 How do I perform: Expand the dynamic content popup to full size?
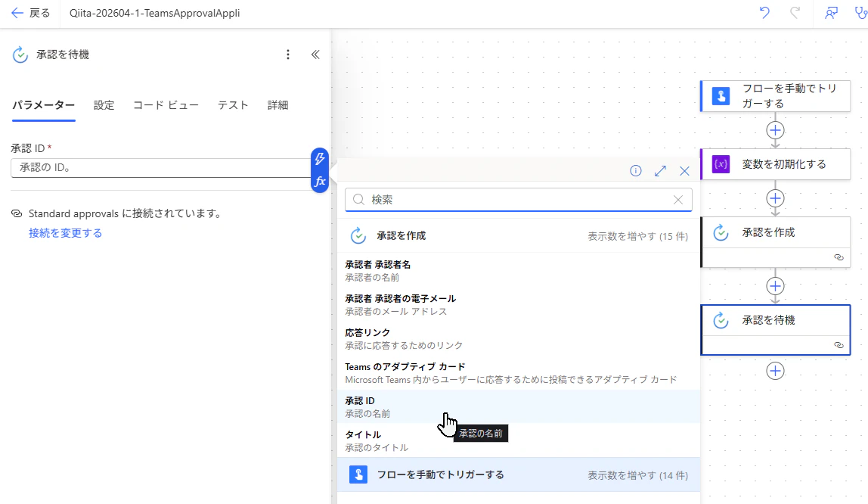point(660,170)
